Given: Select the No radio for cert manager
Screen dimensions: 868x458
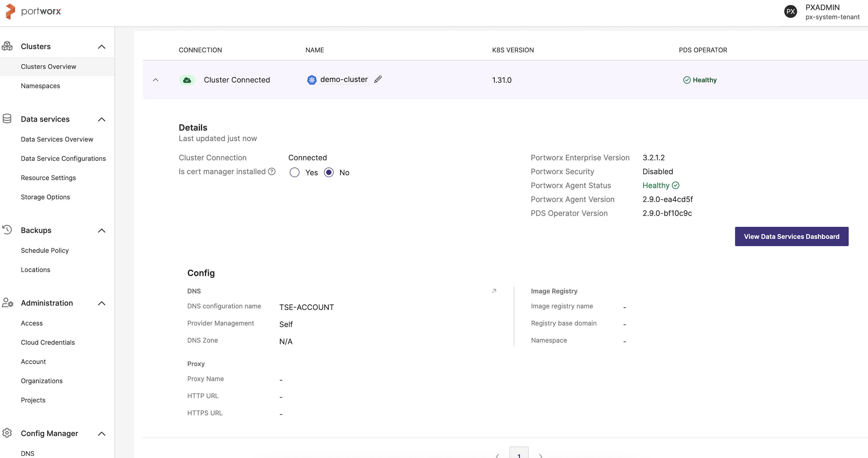Looking at the screenshot, I should 329,173.
